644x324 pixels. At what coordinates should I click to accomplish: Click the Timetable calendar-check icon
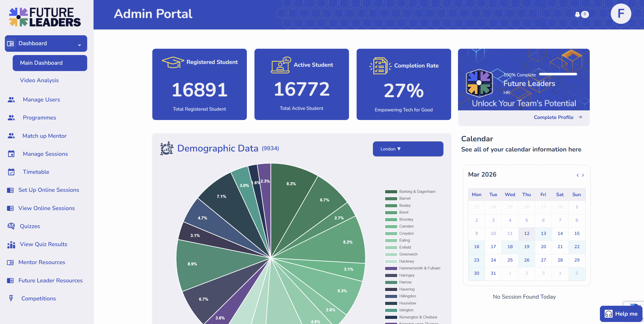pos(11,172)
